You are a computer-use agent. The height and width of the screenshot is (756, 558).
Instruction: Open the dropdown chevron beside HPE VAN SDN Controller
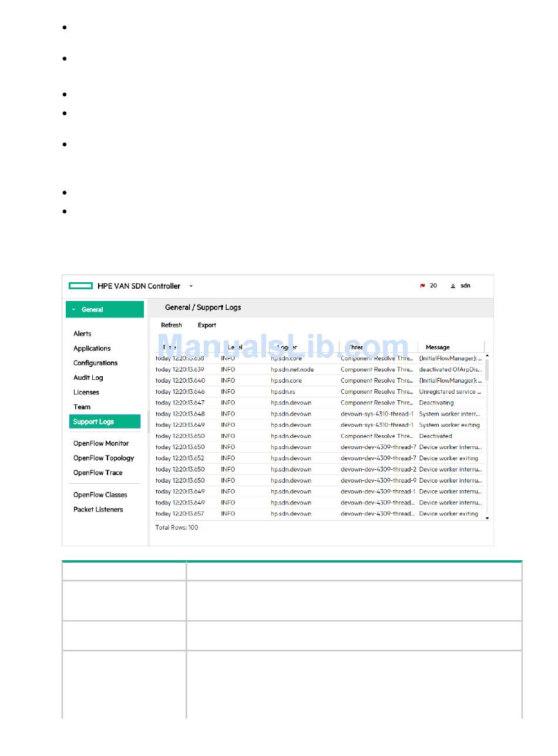(x=191, y=286)
